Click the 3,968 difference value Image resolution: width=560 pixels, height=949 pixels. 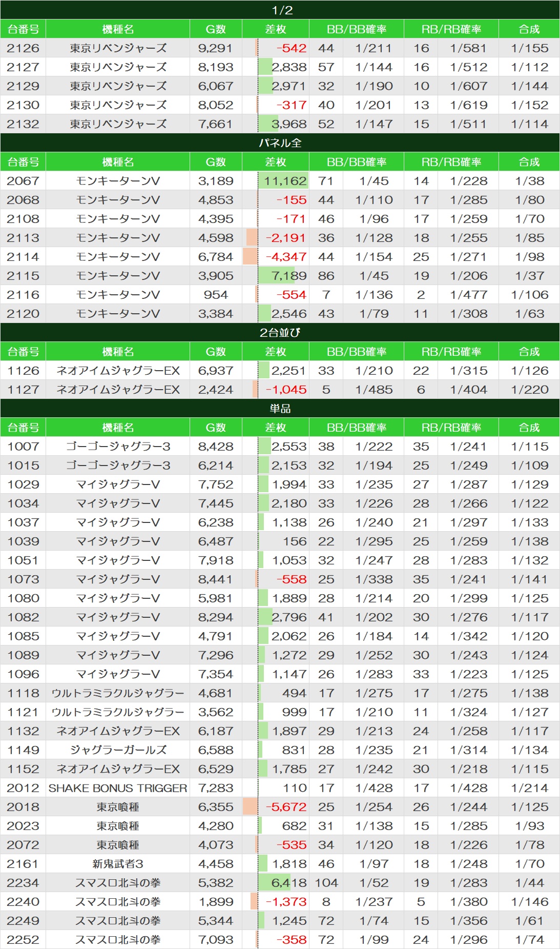coord(289,124)
